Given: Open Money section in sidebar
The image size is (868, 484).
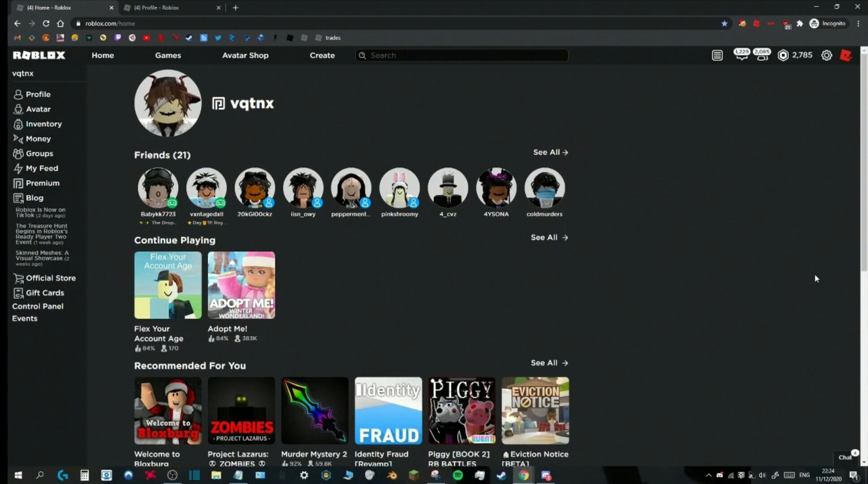Looking at the screenshot, I should [x=39, y=138].
